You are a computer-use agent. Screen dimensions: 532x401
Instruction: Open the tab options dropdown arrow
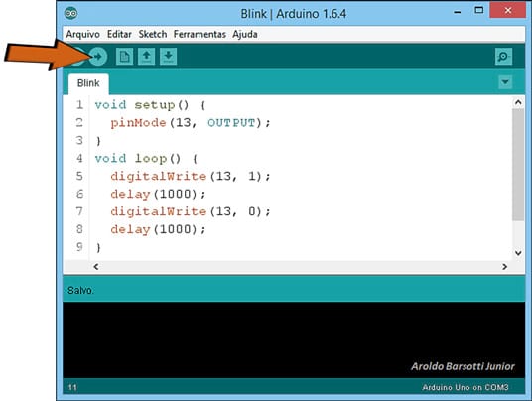tap(505, 82)
